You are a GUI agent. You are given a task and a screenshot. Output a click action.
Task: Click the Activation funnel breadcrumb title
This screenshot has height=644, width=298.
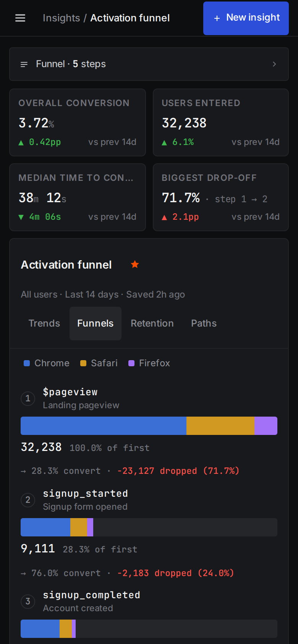pyautogui.click(x=130, y=18)
